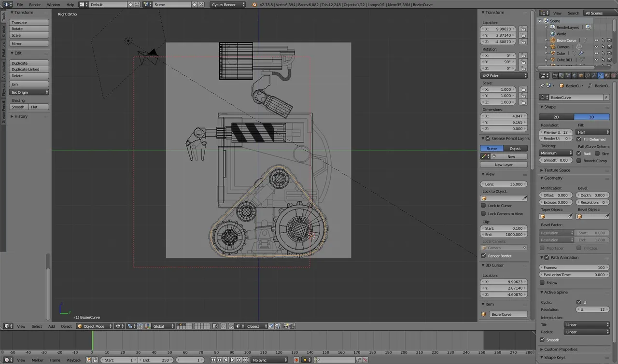Delete the Default screen layout with X

coord(137,4)
